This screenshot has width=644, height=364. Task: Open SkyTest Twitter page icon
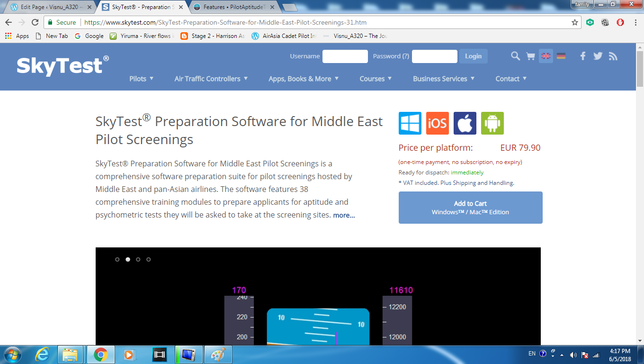coord(598,56)
